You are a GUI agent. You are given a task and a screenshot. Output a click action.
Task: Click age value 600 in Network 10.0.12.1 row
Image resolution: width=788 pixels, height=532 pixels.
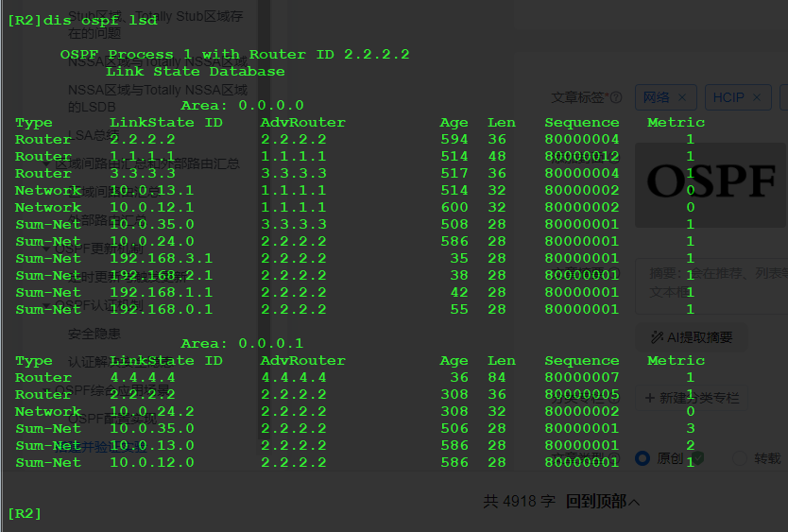tap(454, 208)
